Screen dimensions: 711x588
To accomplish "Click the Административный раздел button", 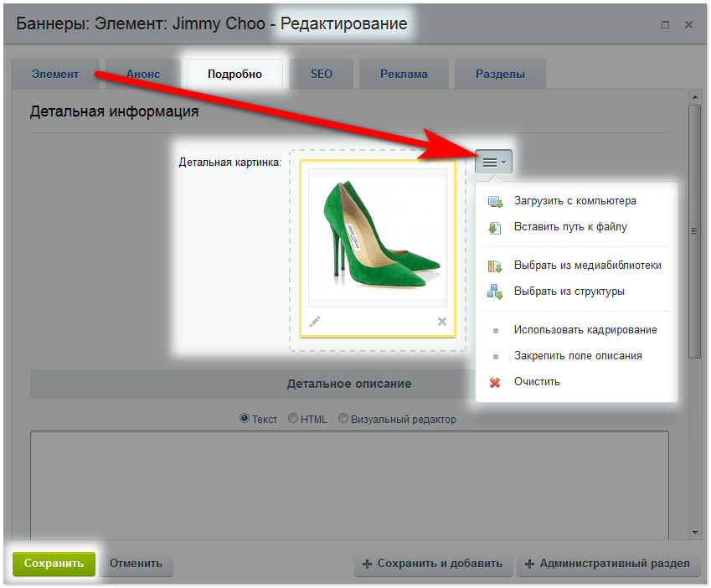I will pyautogui.click(x=609, y=564).
